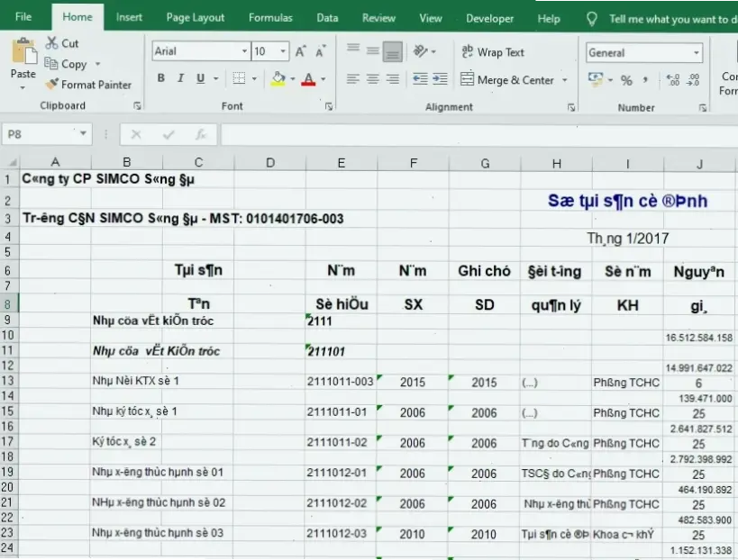Apply center horizontal alignment

coord(372,79)
